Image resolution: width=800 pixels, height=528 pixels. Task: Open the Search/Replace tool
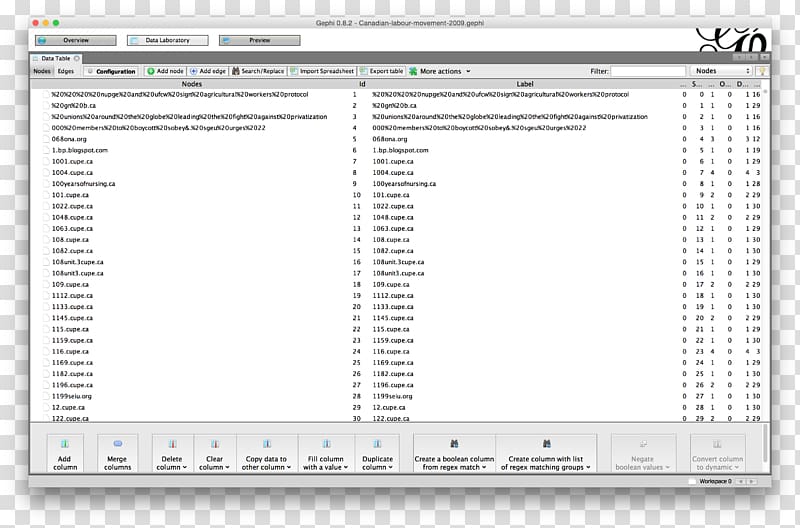(x=258, y=71)
